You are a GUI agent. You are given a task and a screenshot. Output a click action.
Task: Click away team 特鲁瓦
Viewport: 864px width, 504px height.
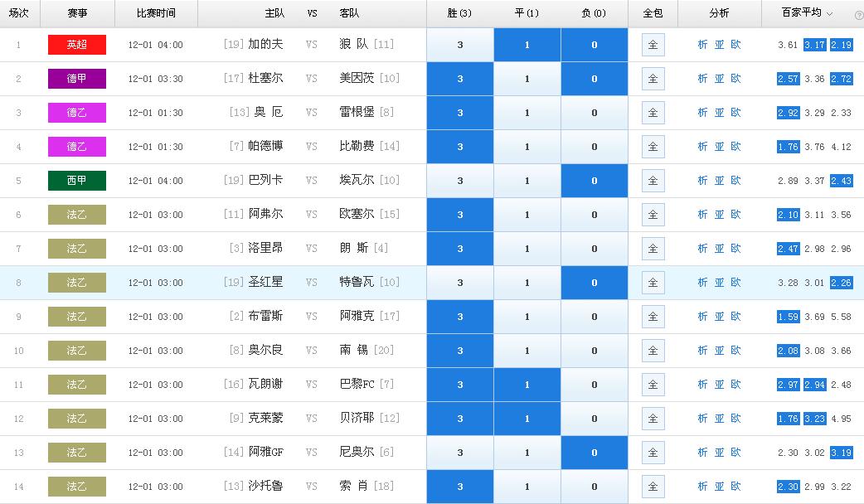(357, 282)
